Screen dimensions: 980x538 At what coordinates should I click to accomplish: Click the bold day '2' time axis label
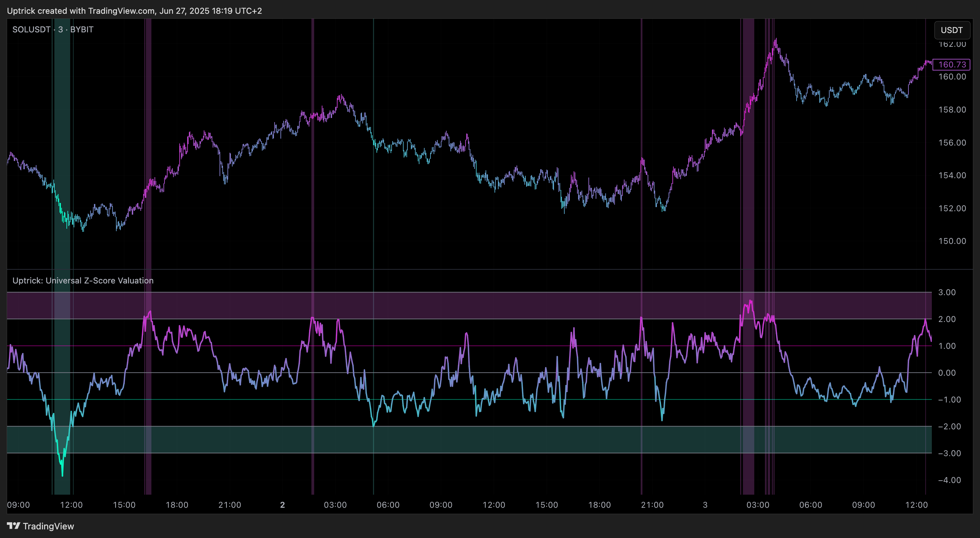pos(282,505)
